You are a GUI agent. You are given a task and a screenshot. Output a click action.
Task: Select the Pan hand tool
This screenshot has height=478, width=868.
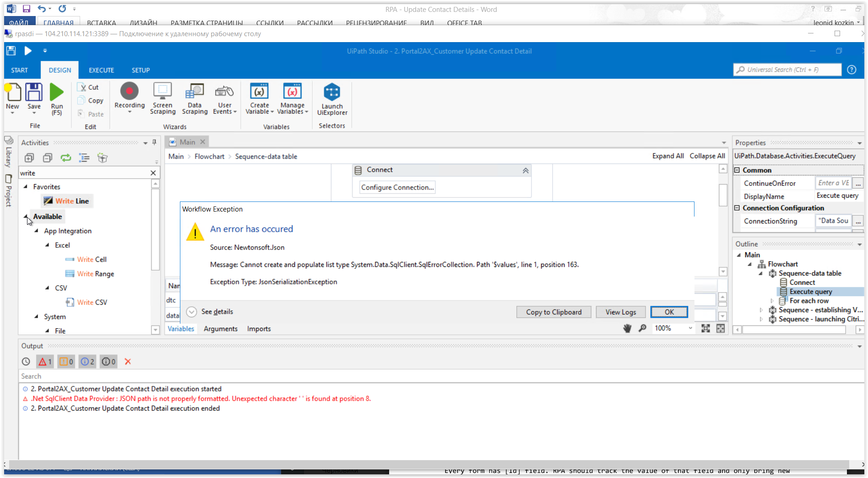click(627, 328)
